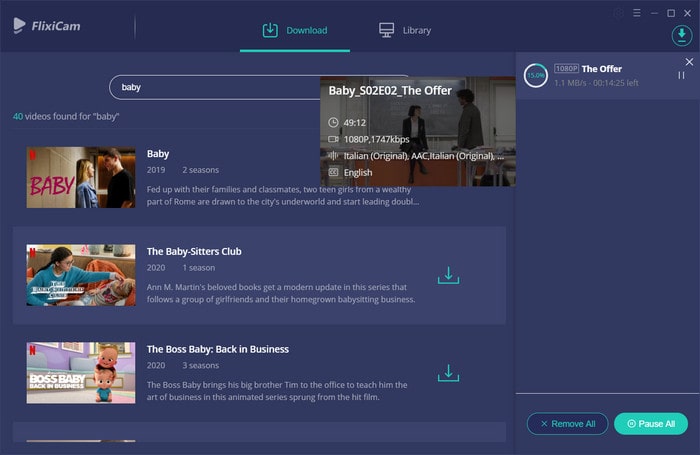Click the circular 15% progress indicator

coord(536,75)
